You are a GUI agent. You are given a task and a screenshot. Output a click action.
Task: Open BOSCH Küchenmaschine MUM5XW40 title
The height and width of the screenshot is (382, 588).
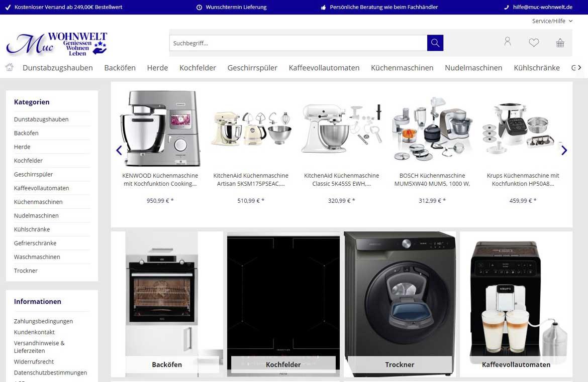point(432,179)
